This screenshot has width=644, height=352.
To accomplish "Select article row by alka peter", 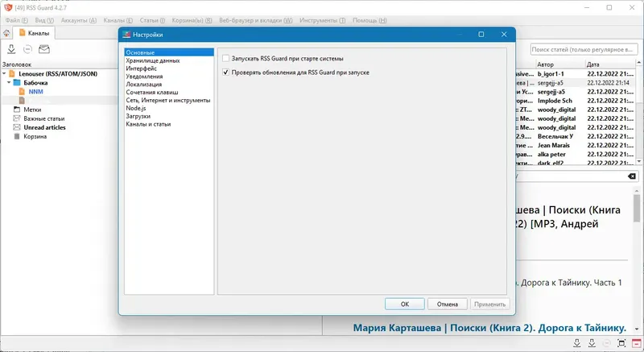I will pyautogui.click(x=576, y=155).
